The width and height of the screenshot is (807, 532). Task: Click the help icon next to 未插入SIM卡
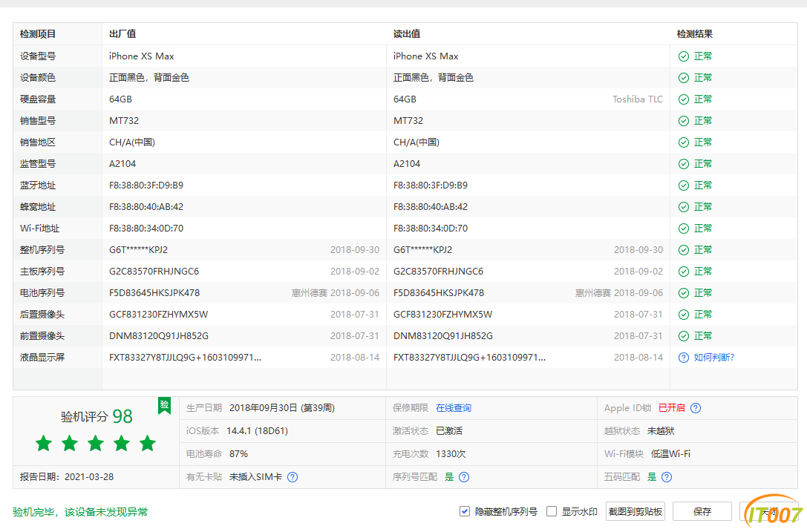[293, 477]
